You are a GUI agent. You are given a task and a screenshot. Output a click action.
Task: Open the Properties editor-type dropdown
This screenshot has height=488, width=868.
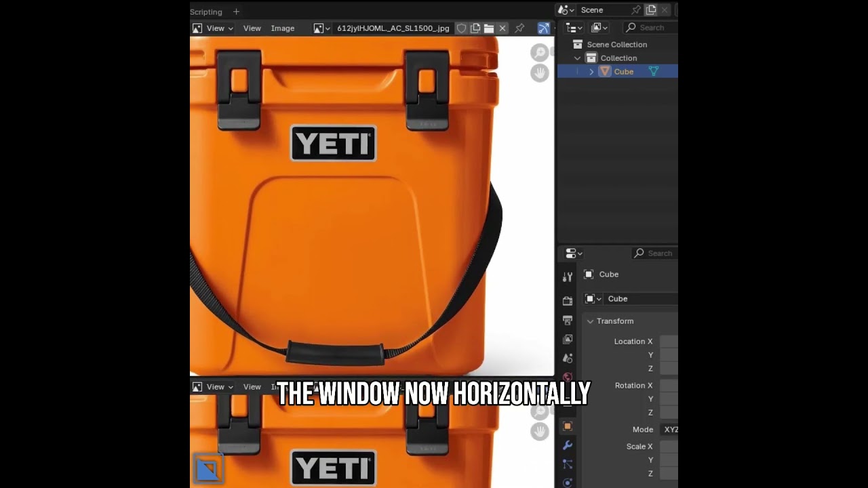[574, 253]
